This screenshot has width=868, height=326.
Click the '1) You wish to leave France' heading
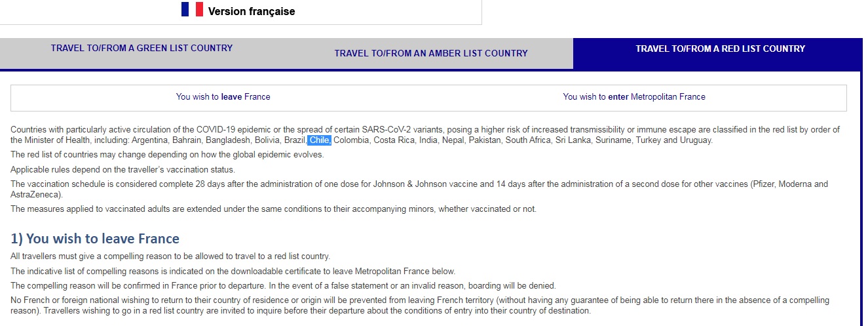click(x=95, y=238)
